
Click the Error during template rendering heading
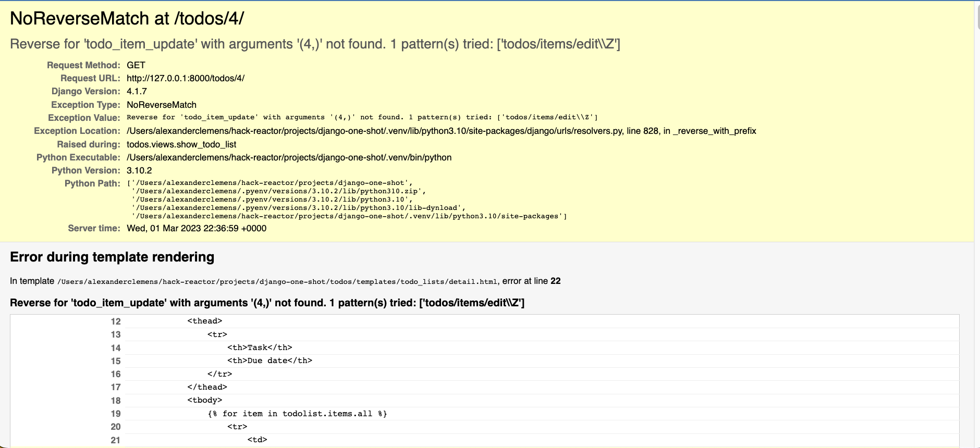112,257
